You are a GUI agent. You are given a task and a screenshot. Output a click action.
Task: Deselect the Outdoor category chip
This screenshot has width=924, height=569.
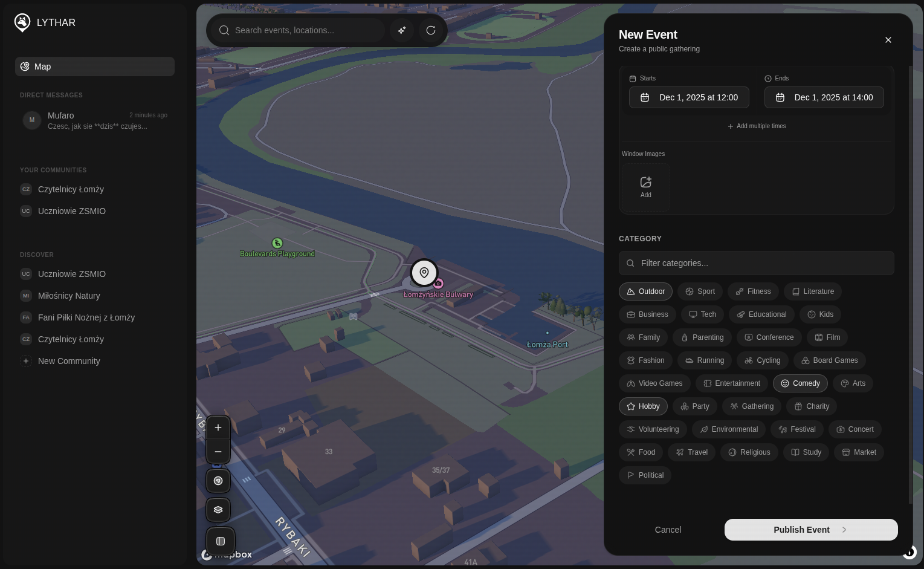pos(645,291)
